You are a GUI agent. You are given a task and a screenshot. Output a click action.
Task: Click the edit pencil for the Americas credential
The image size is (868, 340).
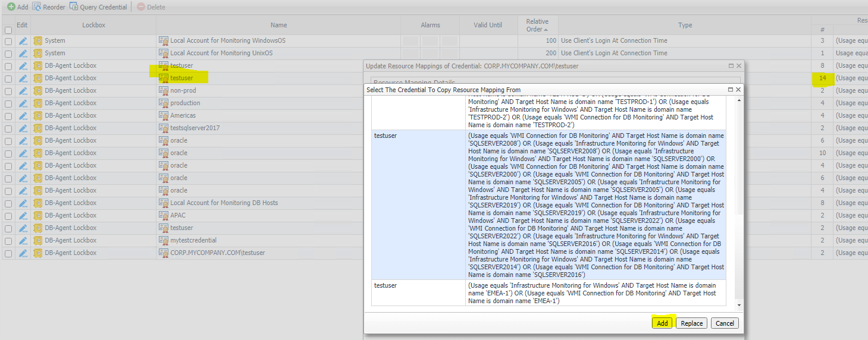coord(23,116)
